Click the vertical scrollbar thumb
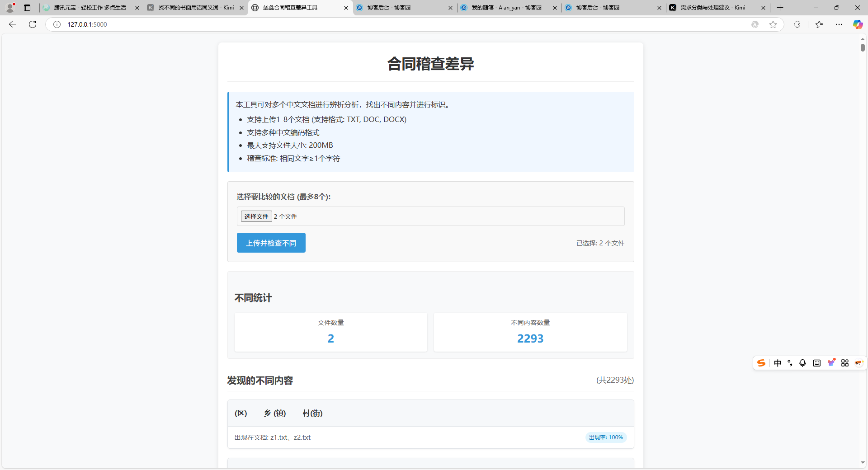This screenshot has height=470, width=868. tap(863, 48)
